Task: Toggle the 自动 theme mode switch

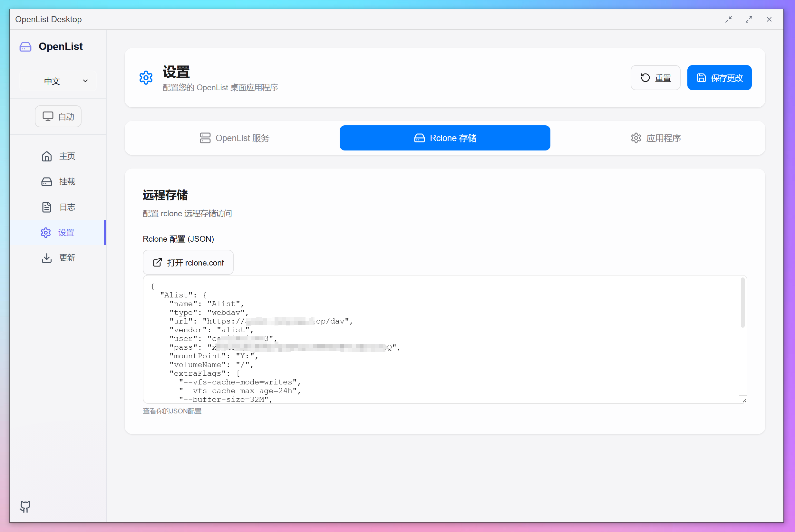Action: [58, 116]
